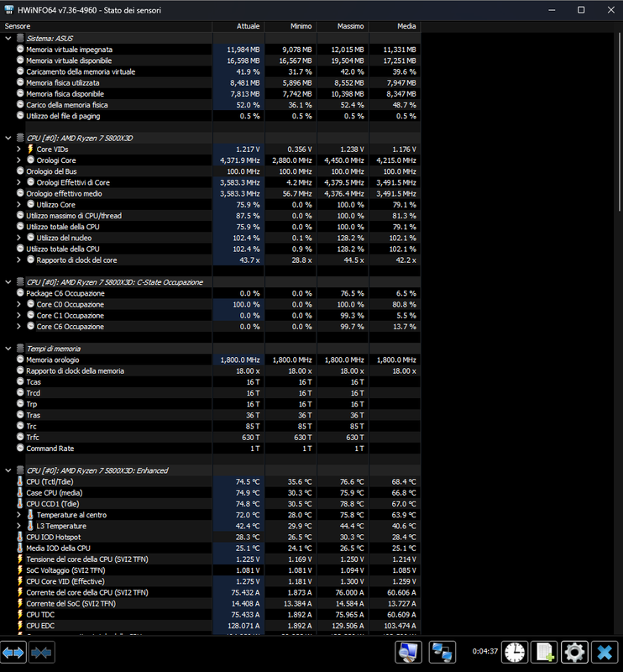Select the Trfc timing row
The image size is (623, 672).
point(210,438)
